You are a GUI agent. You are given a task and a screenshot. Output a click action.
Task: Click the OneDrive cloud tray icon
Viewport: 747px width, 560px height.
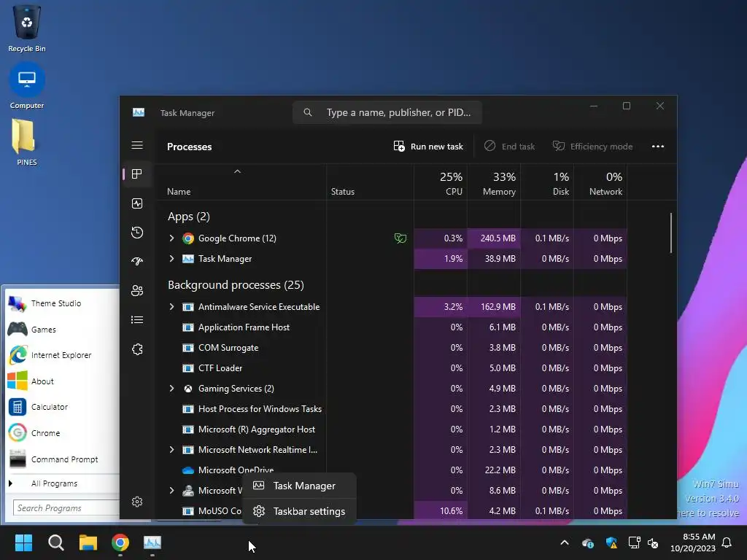coord(588,542)
